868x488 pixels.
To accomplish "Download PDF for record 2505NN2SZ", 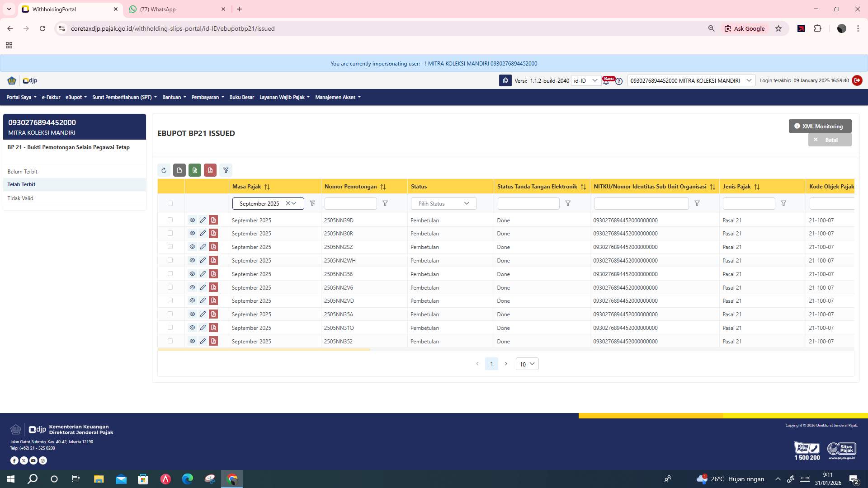I will (x=213, y=247).
